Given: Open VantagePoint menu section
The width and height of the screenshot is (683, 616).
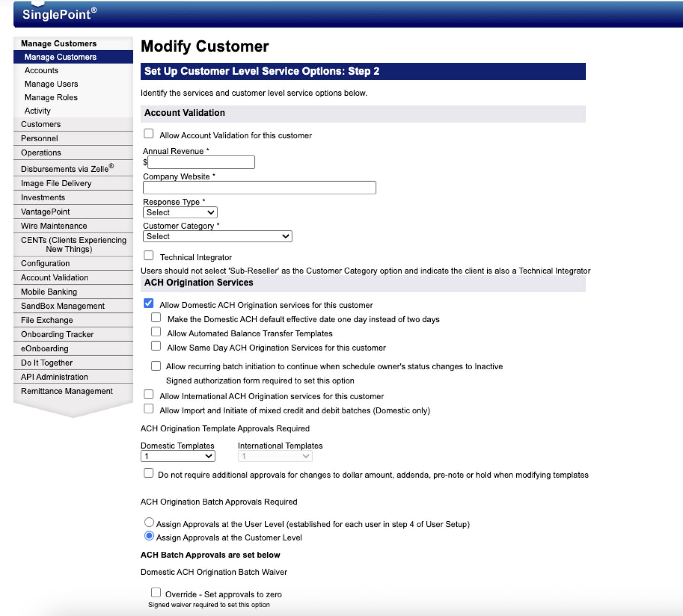Looking at the screenshot, I should pos(73,212).
